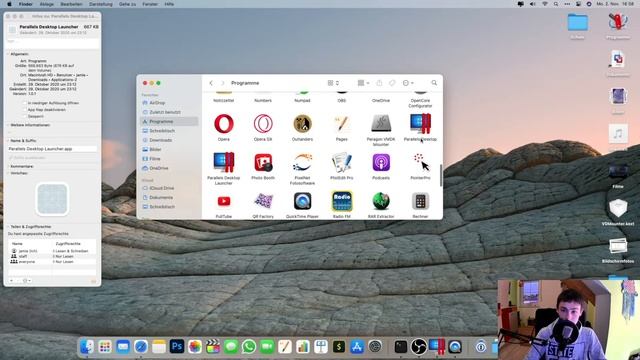This screenshot has width=640, height=360.
Task: Click the Name & Suffix text field
Action: [52, 149]
